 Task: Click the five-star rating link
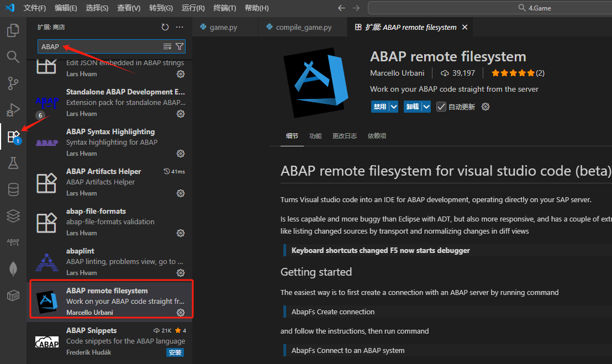pyautogui.click(x=518, y=73)
